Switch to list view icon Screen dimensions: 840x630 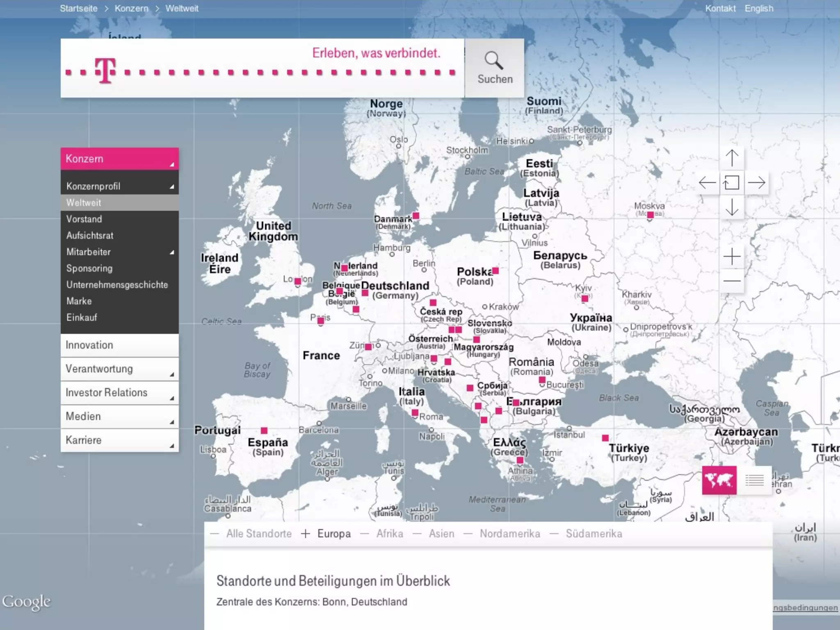754,480
